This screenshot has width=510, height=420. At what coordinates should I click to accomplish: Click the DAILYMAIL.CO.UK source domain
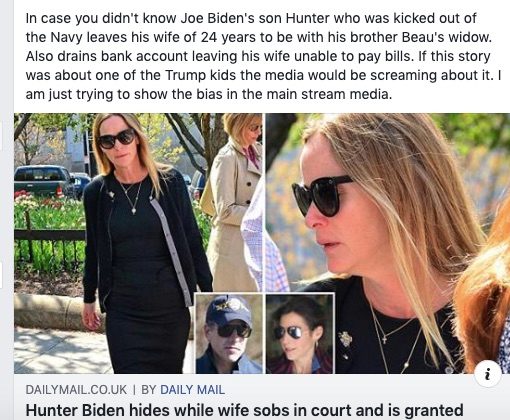pos(76,390)
